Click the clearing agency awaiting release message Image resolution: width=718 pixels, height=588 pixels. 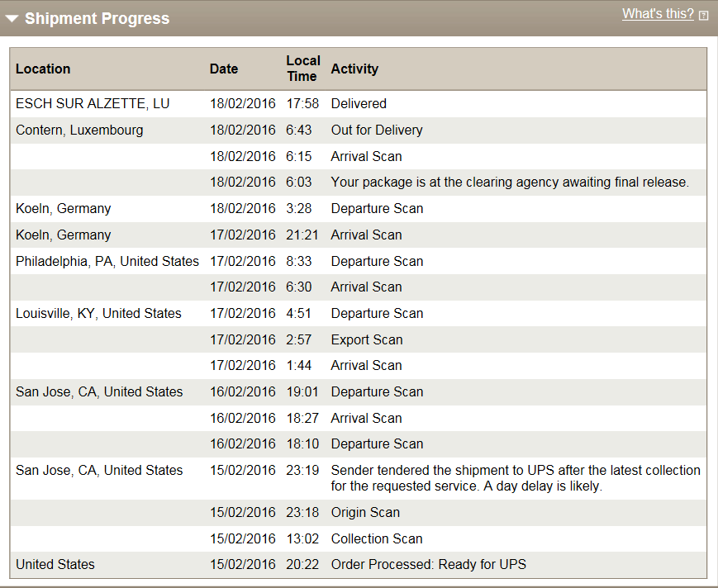pyautogui.click(x=512, y=182)
